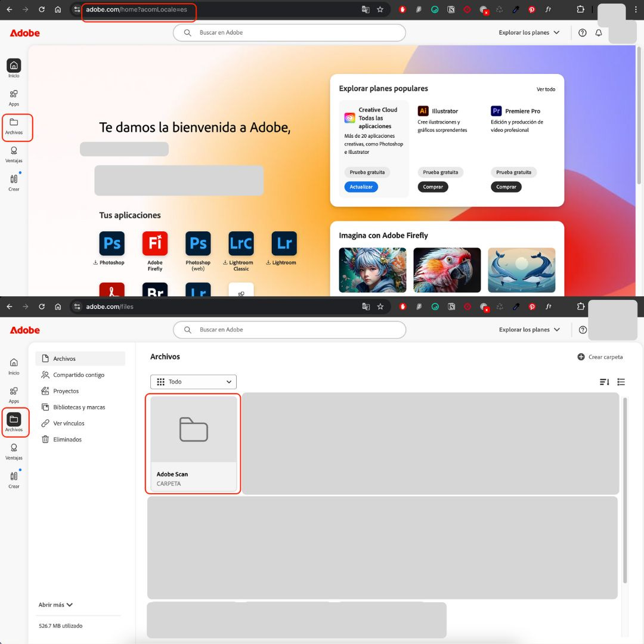This screenshot has width=644, height=644.
Task: Open the Acrobat app icon
Action: click(112, 290)
